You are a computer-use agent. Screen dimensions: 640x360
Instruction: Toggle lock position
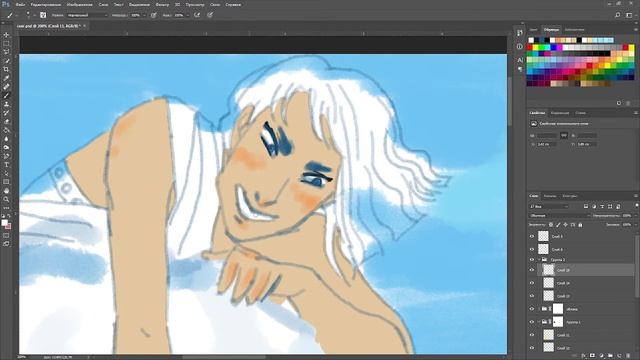click(565, 225)
